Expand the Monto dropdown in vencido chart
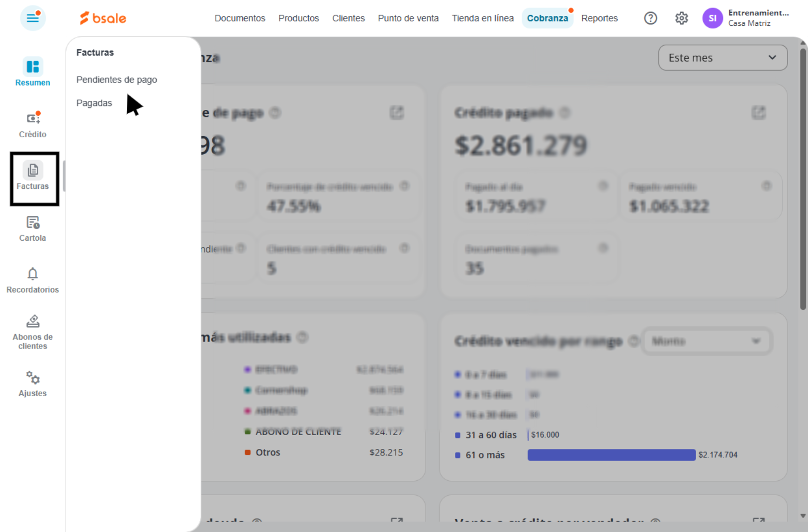 point(707,341)
